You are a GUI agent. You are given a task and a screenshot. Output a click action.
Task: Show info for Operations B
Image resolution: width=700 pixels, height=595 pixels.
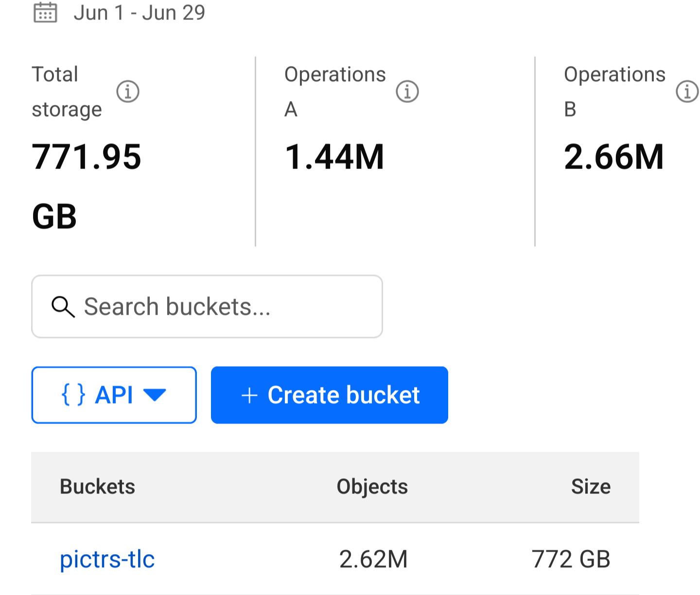click(x=687, y=91)
